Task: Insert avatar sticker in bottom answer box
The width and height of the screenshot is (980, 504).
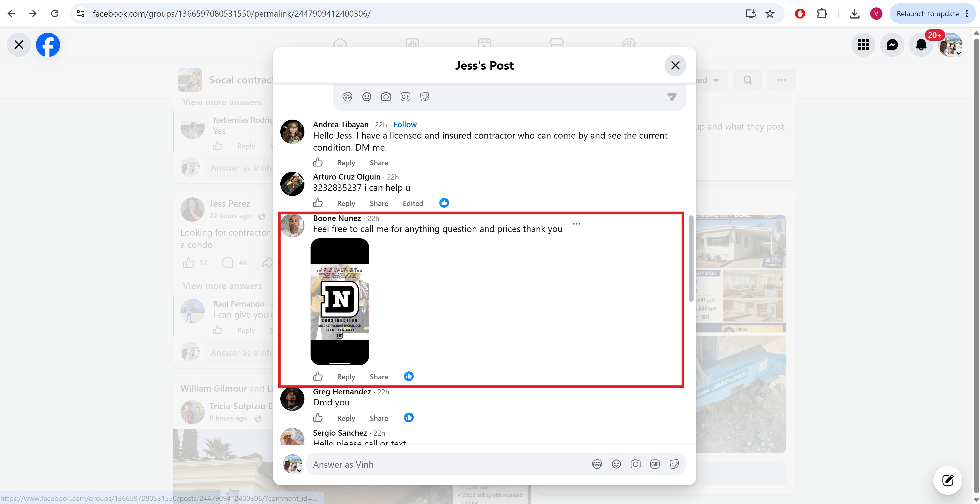Action: 597,464
